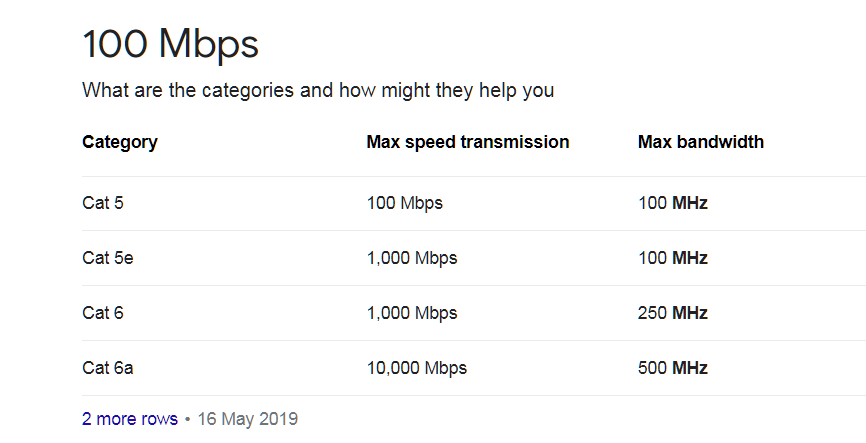This screenshot has height=443, width=866.
Task: Click the 100 MHz bandwidth in Cat 5 row
Action: point(672,203)
